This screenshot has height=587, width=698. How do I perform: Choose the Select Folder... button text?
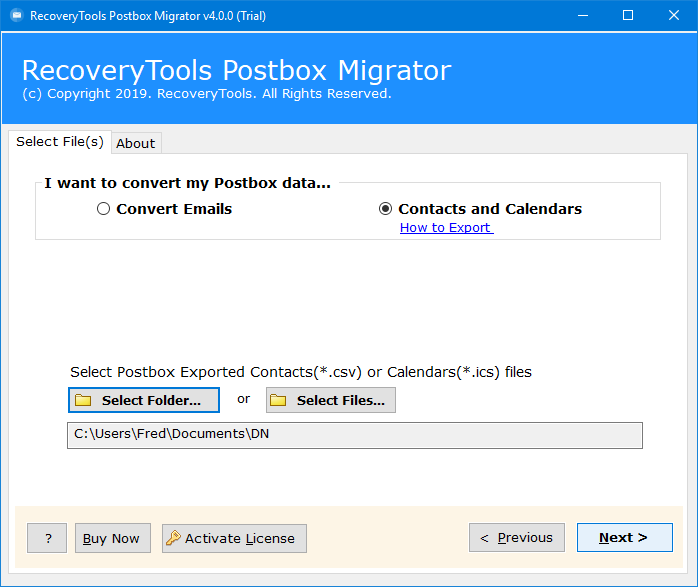coord(151,401)
